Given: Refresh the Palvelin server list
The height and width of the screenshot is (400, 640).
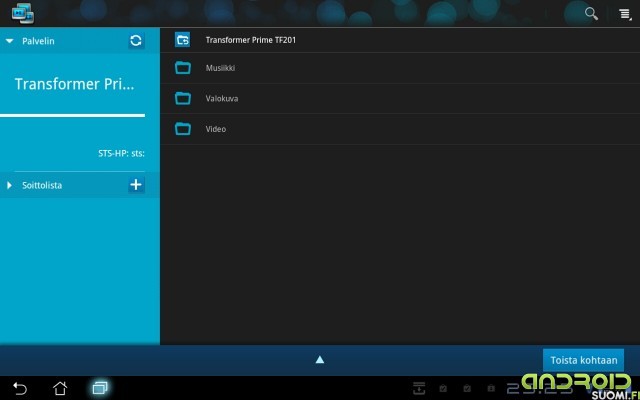Looking at the screenshot, I should (x=136, y=40).
